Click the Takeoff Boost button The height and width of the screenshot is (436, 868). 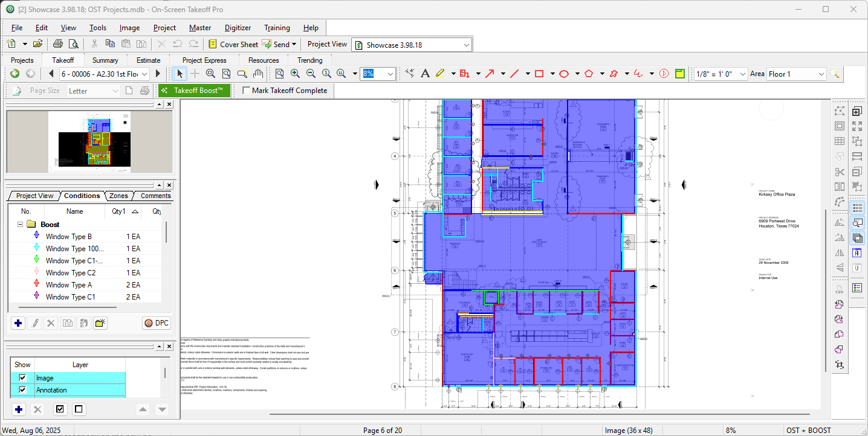(193, 91)
